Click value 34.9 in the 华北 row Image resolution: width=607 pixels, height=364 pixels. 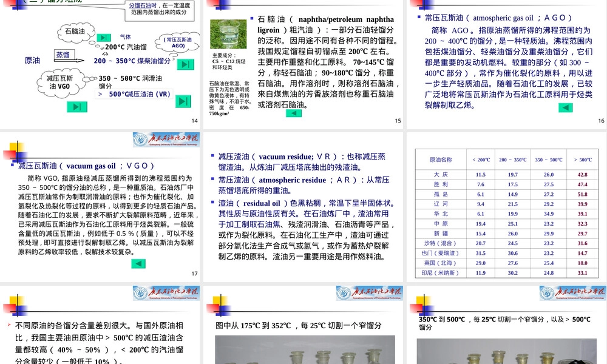click(x=549, y=214)
